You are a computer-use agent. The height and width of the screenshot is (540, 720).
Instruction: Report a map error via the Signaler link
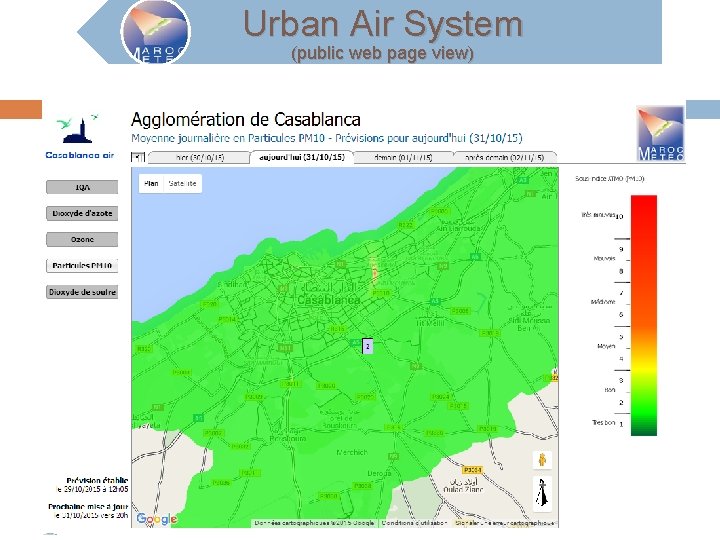[505, 523]
